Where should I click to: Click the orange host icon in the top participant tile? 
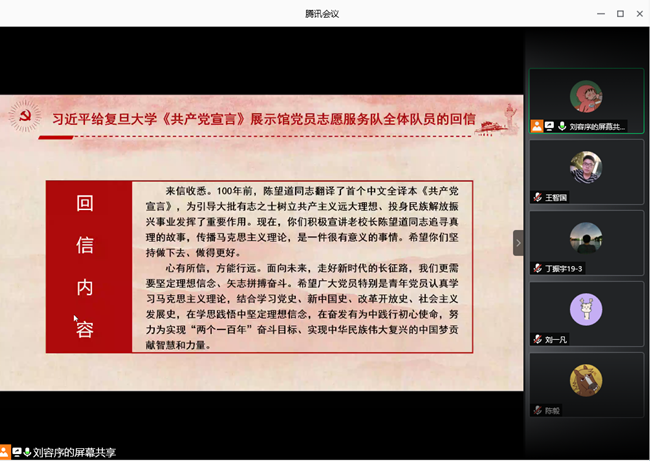[537, 127]
